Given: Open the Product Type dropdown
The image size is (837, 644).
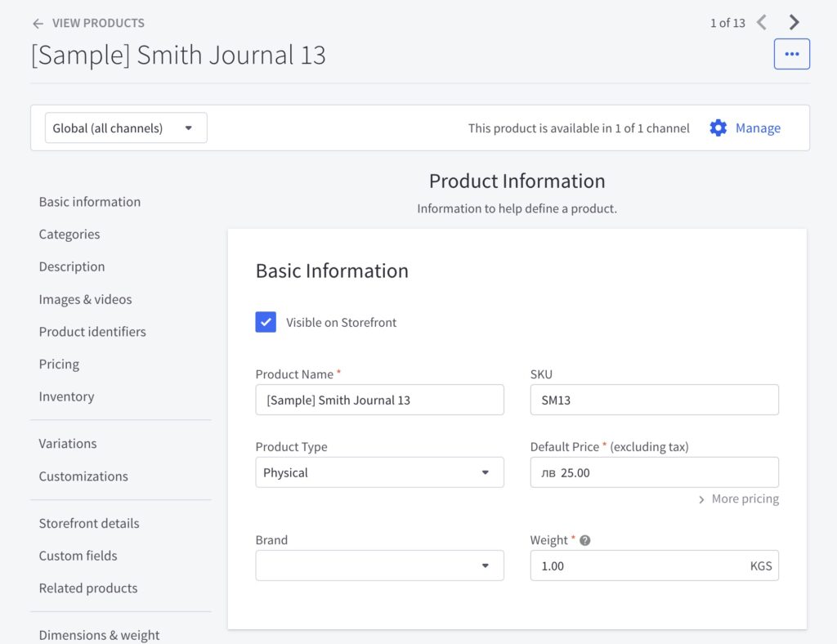Looking at the screenshot, I should tap(379, 472).
